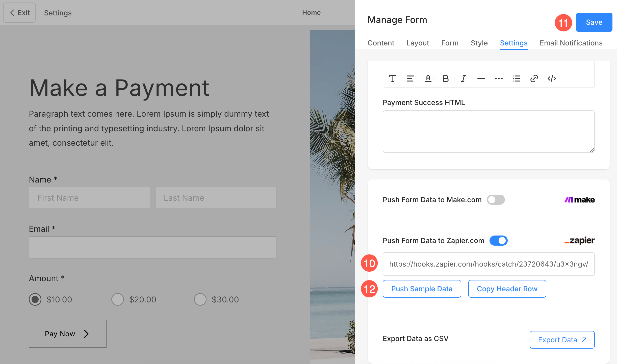Screen dimensions: 617x364
Task: Switch to the Form tab
Action: (450, 43)
